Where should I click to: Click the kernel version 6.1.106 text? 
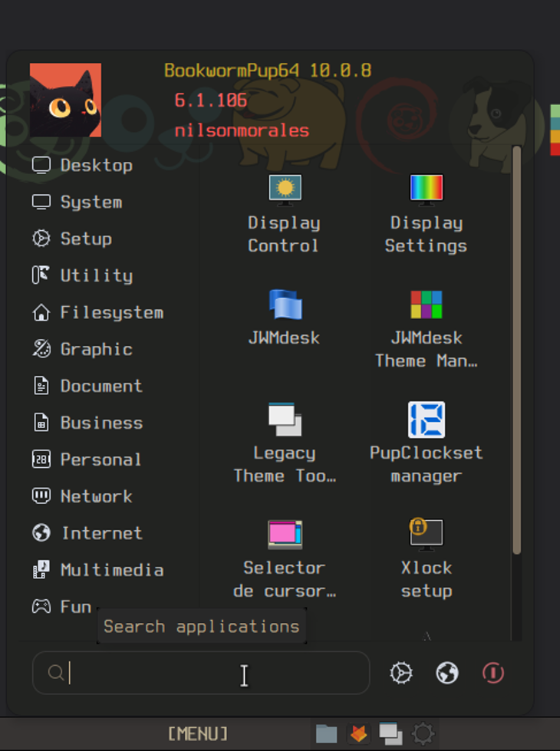[211, 100]
